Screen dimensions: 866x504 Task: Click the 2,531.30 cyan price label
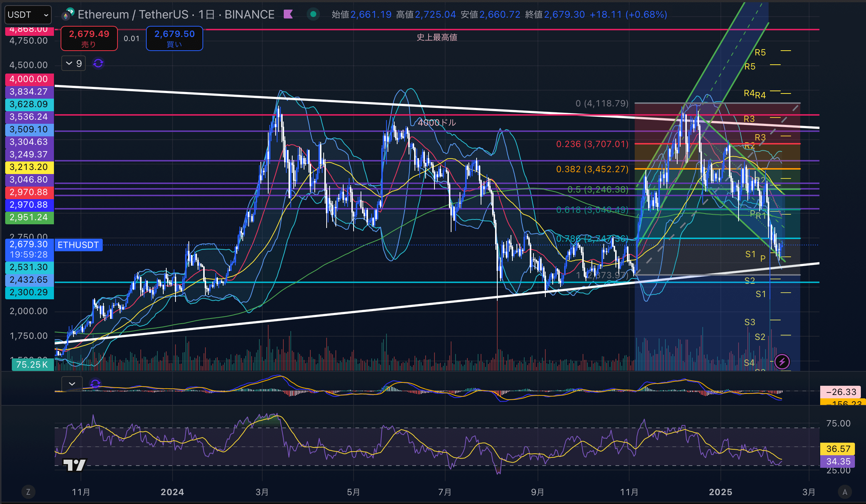[29, 267]
